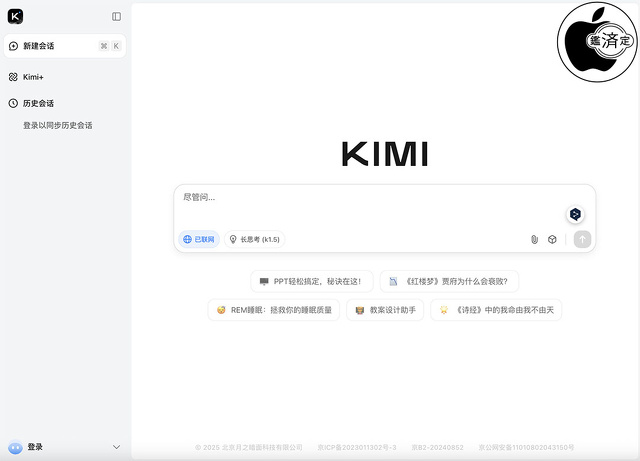Click the paperclip attach file icon
Viewport: 640px width, 461px height.
pyautogui.click(x=534, y=239)
